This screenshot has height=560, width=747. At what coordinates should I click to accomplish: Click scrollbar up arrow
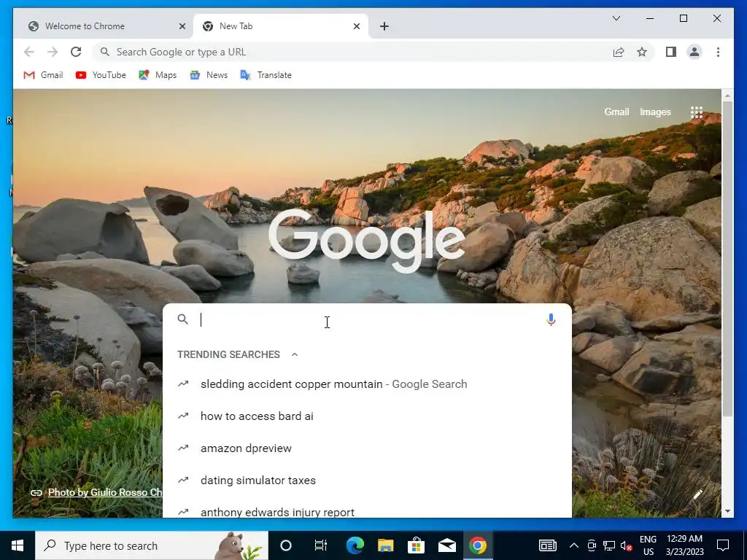point(727,96)
